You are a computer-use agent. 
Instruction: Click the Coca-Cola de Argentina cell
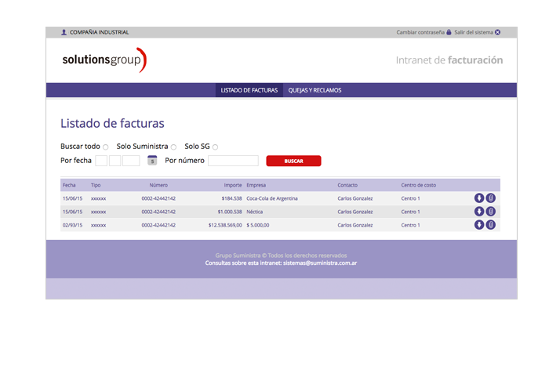tap(272, 198)
